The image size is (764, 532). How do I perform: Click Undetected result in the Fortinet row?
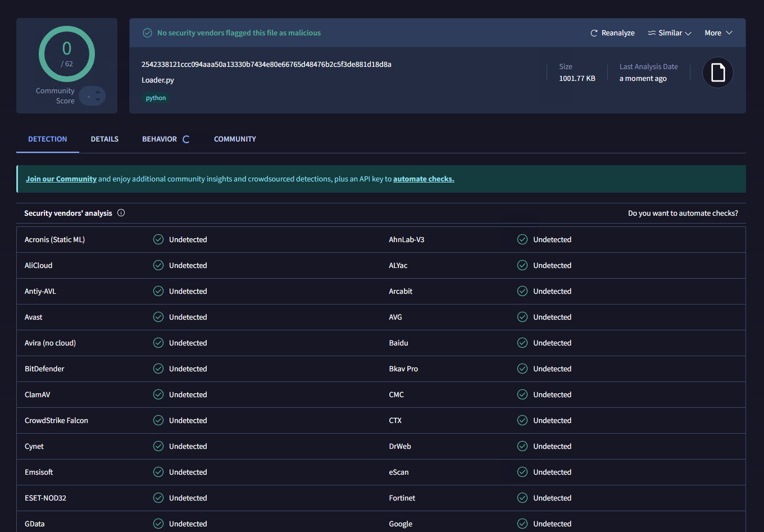pyautogui.click(x=552, y=498)
